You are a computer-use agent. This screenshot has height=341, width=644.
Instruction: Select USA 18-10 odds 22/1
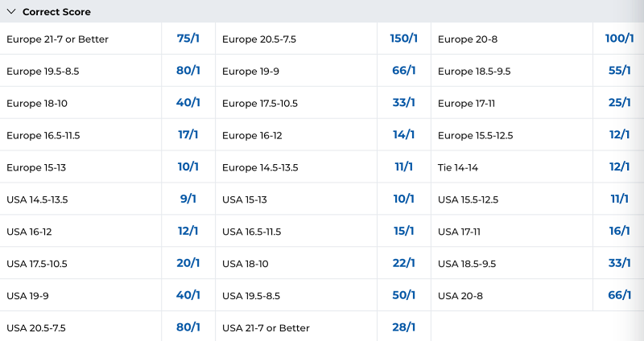(404, 263)
